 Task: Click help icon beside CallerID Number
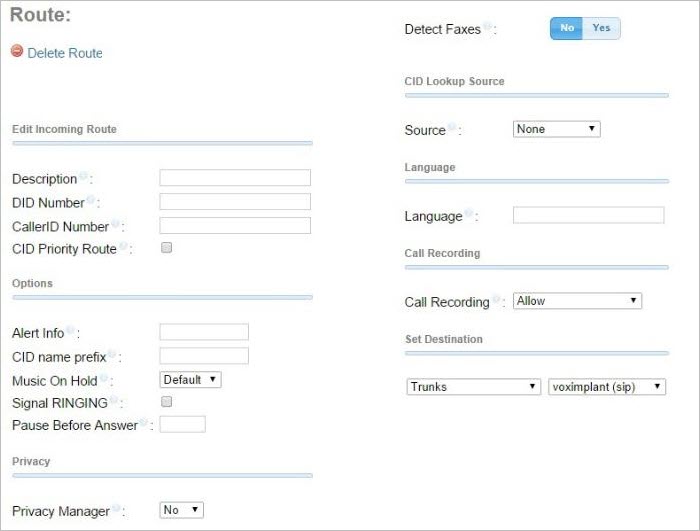pyautogui.click(x=116, y=224)
